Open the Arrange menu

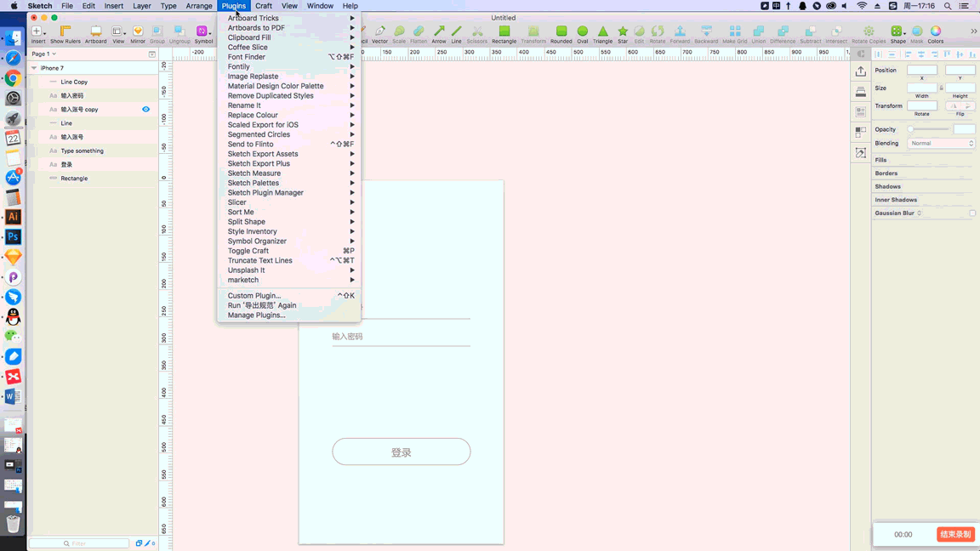coord(199,6)
